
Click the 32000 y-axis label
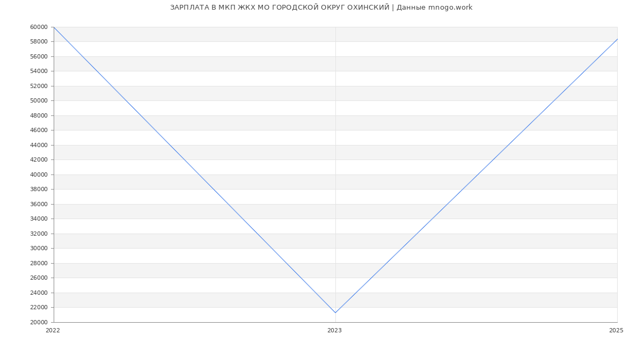click(39, 234)
